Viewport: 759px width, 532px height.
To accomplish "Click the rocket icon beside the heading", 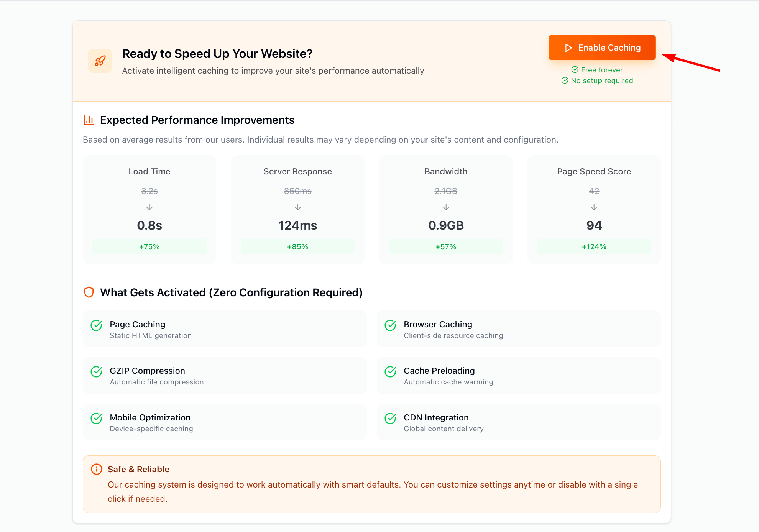I will point(100,61).
